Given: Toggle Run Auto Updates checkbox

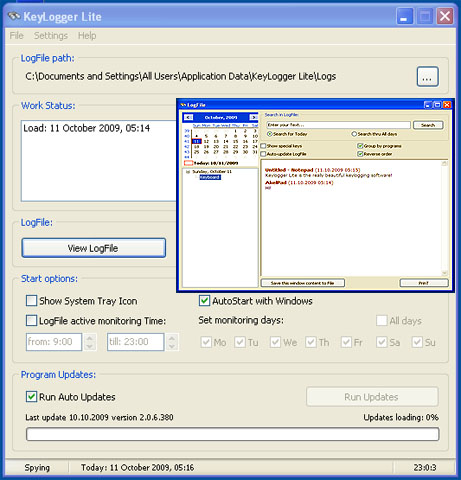Looking at the screenshot, I should point(31,397).
